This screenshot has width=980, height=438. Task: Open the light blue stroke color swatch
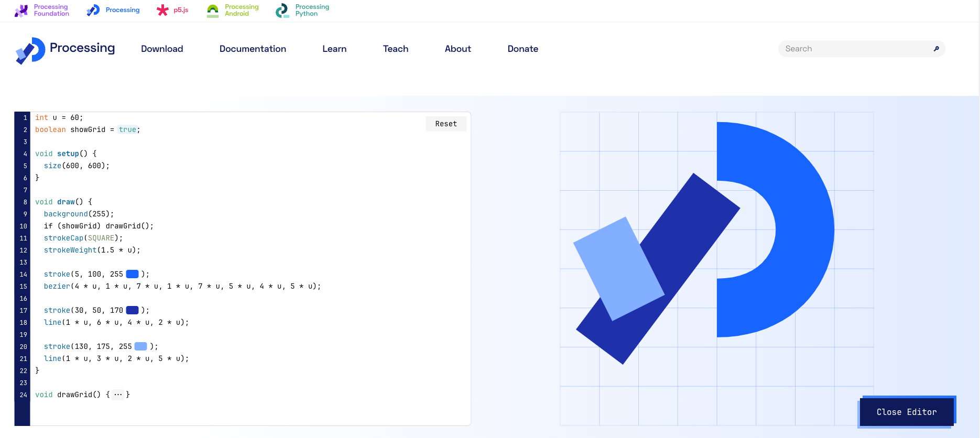coord(141,346)
